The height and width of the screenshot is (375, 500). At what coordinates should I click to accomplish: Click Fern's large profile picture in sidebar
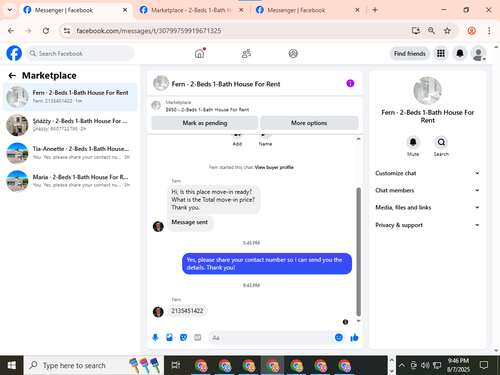[427, 91]
